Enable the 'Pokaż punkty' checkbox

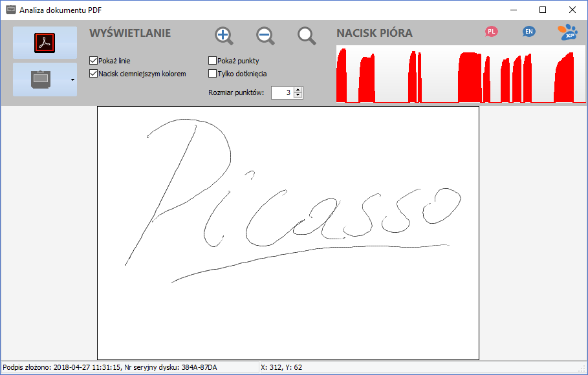click(x=212, y=60)
